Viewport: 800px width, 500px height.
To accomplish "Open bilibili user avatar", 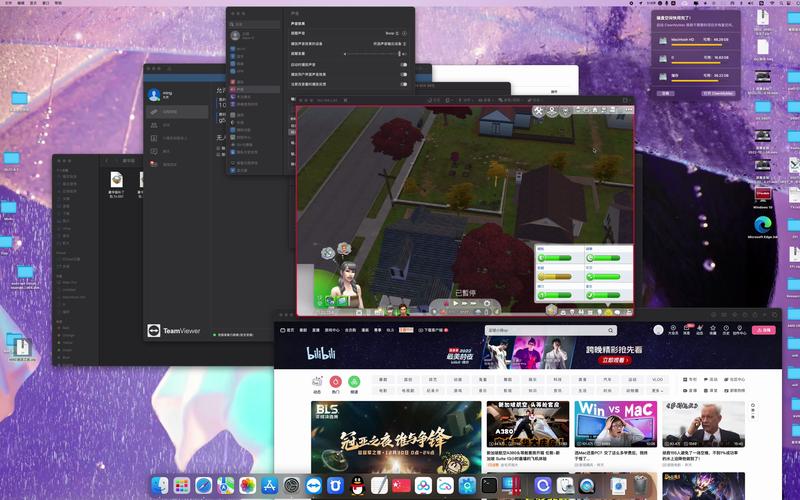I will [658, 330].
